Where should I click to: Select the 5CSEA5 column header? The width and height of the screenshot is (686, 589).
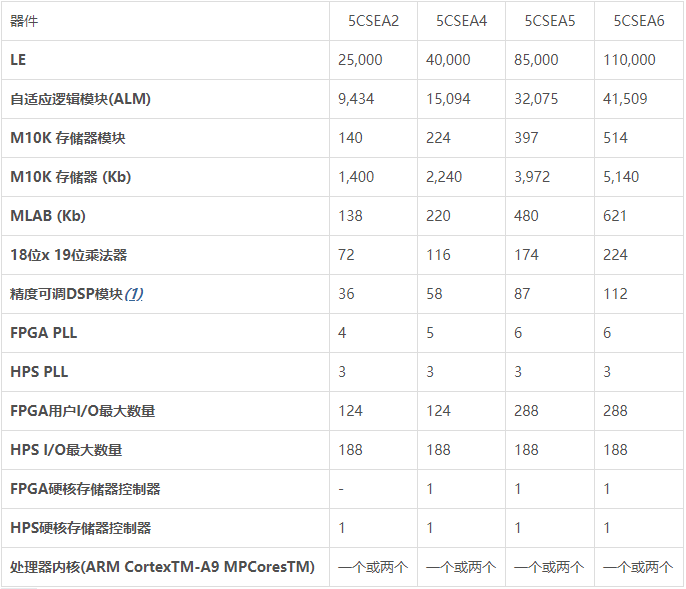pyautogui.click(x=550, y=21)
